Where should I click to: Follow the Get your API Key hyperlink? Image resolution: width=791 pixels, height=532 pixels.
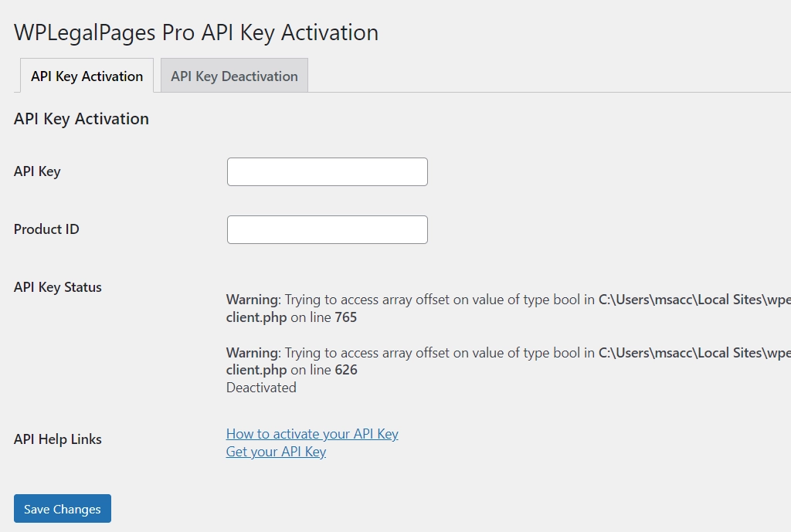[x=276, y=451]
